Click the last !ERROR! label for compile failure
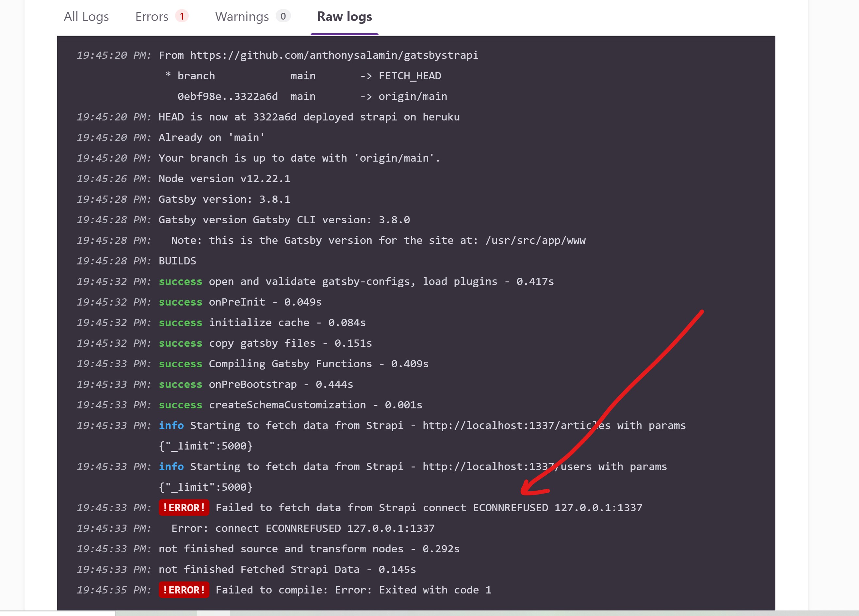Image resolution: width=859 pixels, height=616 pixels. (x=184, y=590)
